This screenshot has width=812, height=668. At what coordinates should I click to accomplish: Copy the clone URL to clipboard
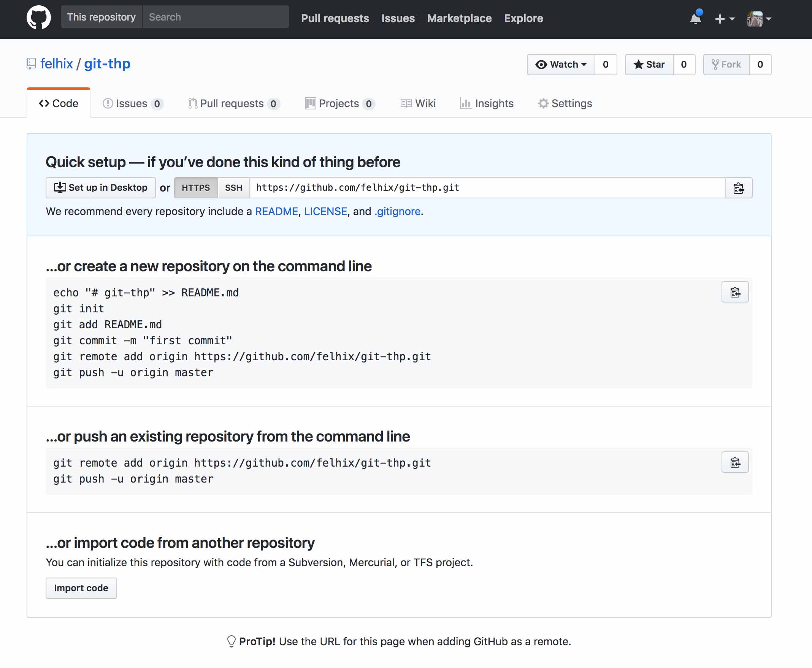pos(739,188)
